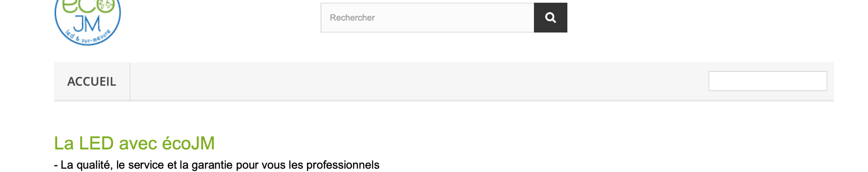Go to the ACCUEIL home tab
Viewport: 868px width, 172px height.
(92, 82)
